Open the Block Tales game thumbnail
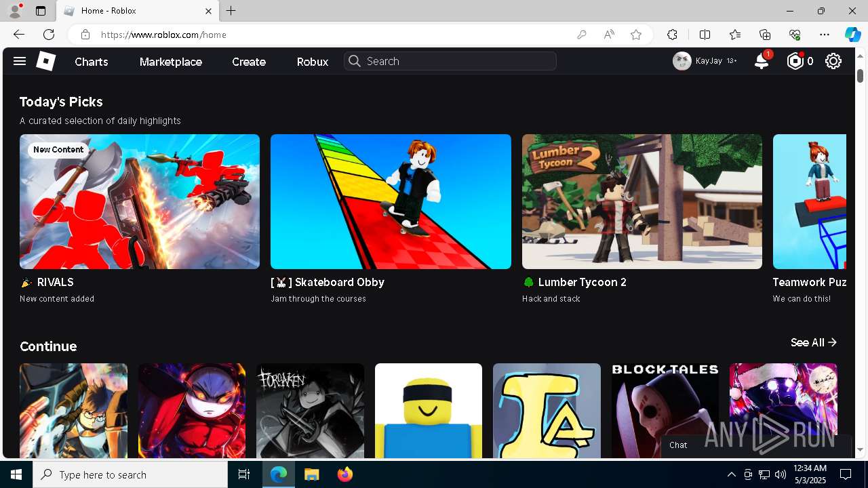 coord(665,411)
